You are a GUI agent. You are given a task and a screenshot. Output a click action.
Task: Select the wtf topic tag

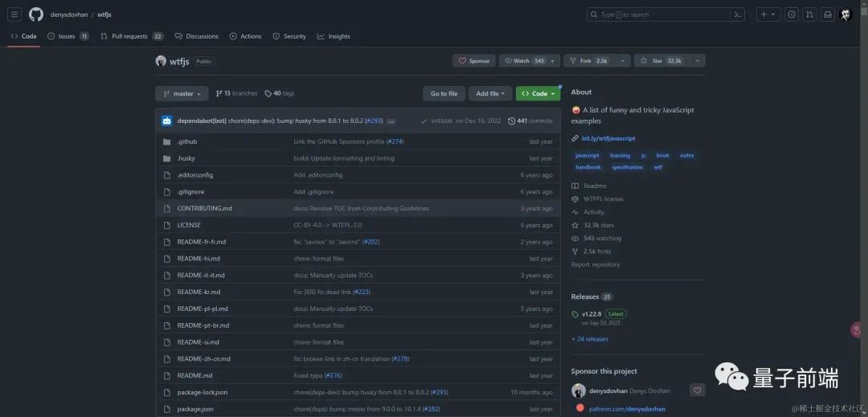[657, 168]
